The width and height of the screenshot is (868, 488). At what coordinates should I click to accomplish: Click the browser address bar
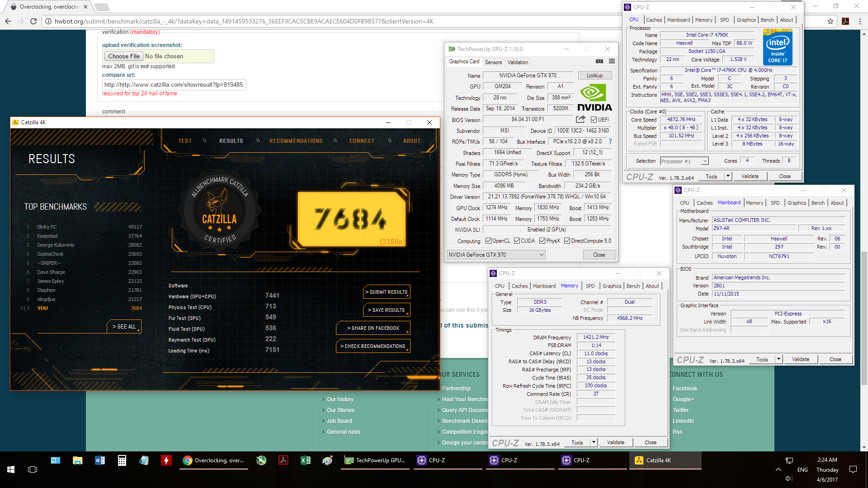[x=434, y=21]
